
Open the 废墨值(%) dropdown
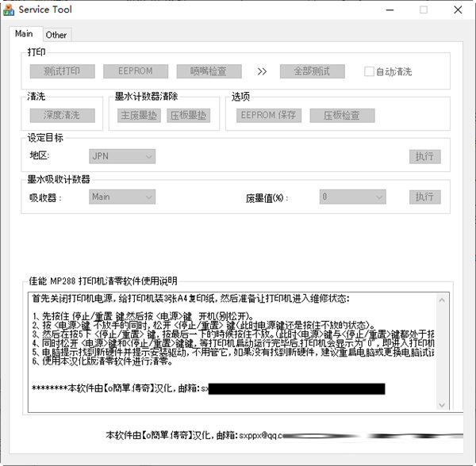pos(352,197)
